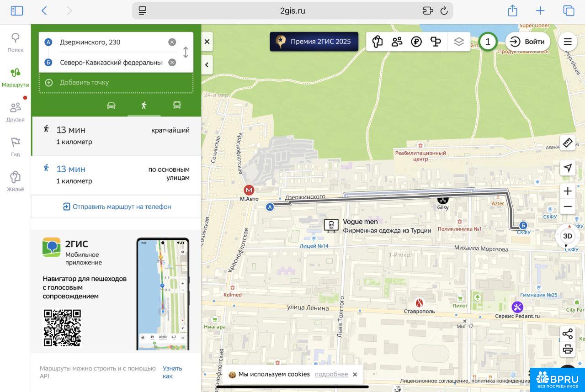Open Сервис Pedant.ru marker

517,307
